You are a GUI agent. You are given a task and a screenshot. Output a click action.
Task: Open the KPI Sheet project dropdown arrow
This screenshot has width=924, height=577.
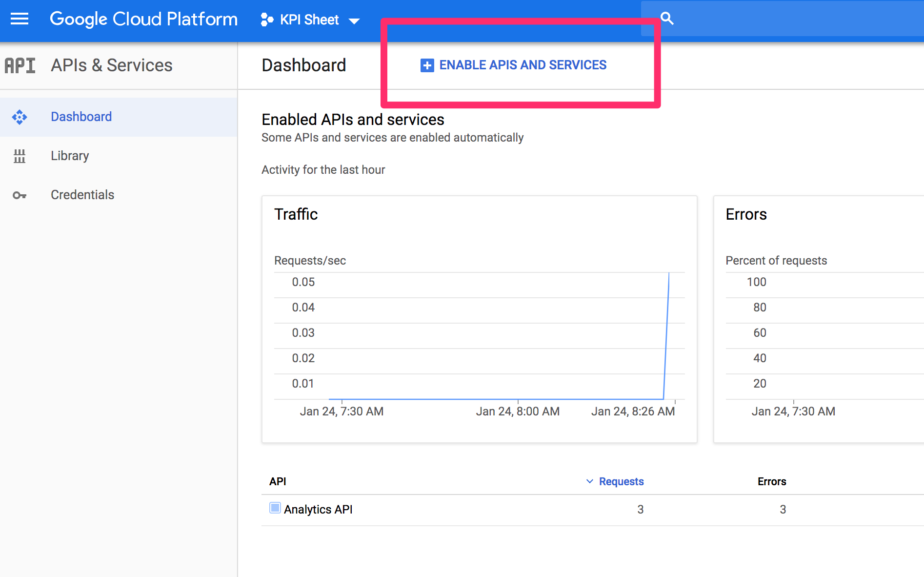[354, 21]
